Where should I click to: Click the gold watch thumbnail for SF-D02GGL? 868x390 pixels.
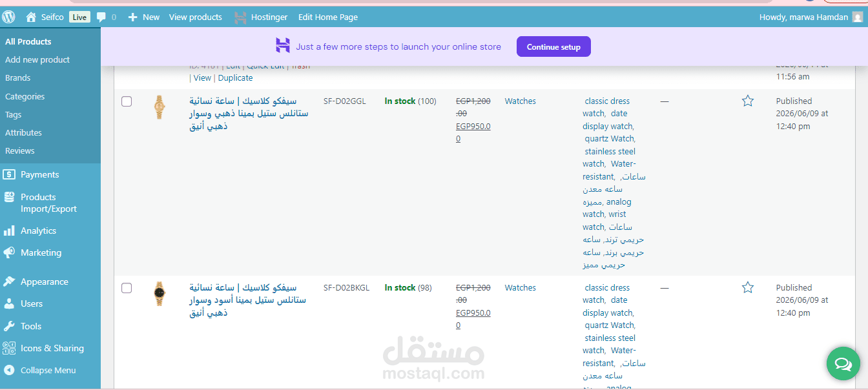pyautogui.click(x=160, y=107)
